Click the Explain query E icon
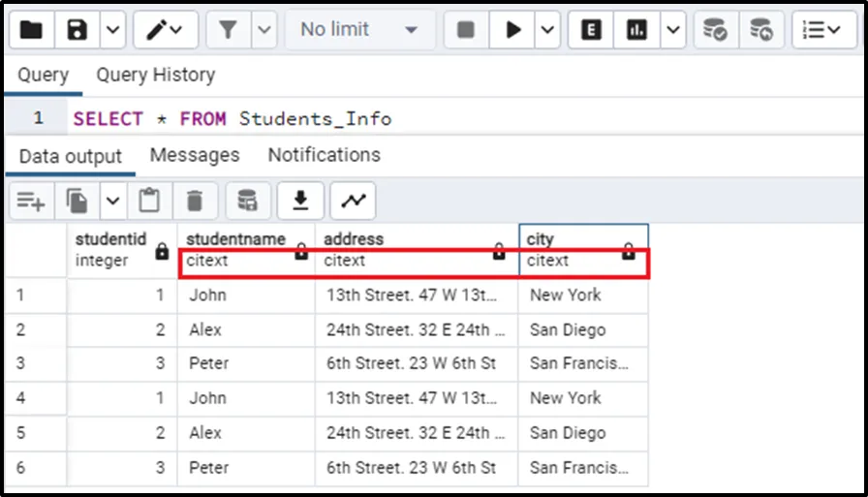 (x=590, y=30)
